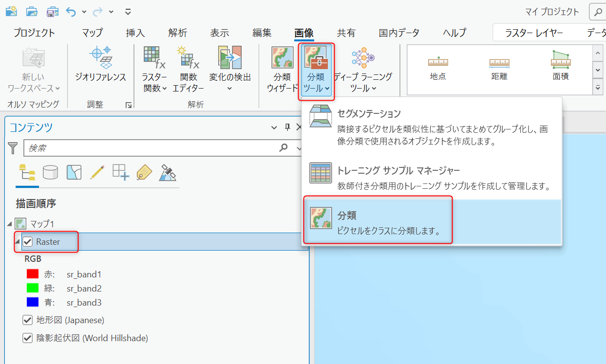Collapse the マップ1 tree node

click(10, 224)
